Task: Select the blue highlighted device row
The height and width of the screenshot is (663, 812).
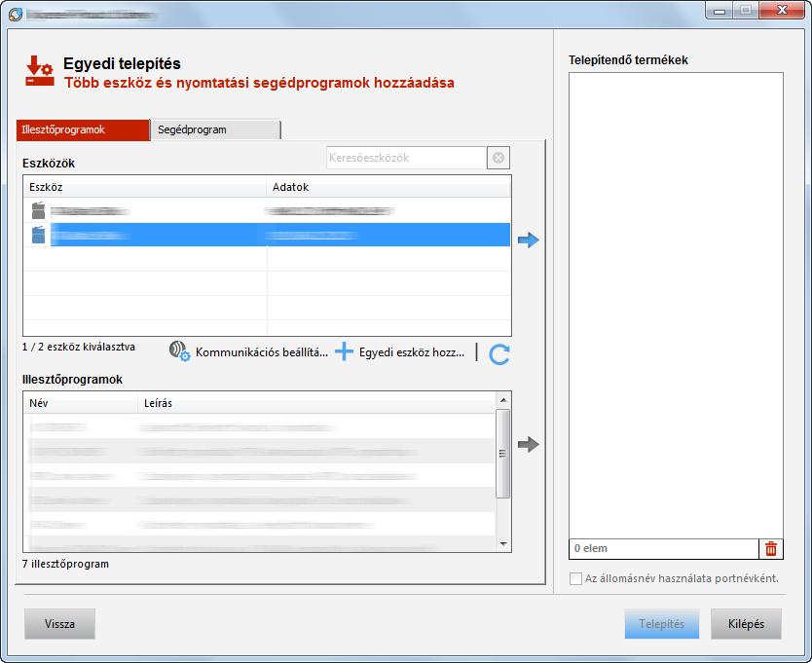Action: coord(267,236)
